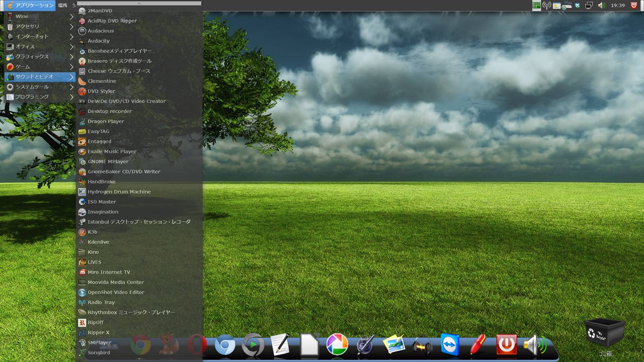644x362 pixels.
Task: Click the red power button in dock
Action: (506, 345)
